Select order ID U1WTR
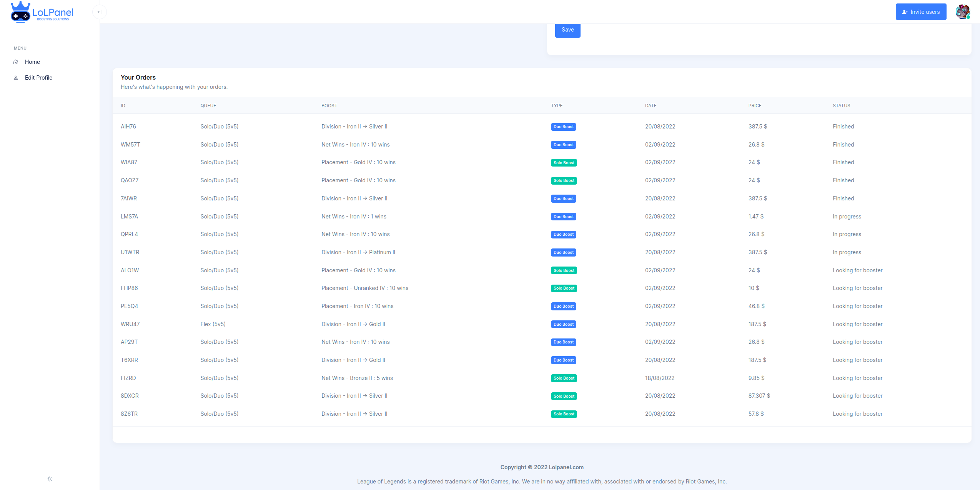The width and height of the screenshot is (980, 490). (x=130, y=252)
